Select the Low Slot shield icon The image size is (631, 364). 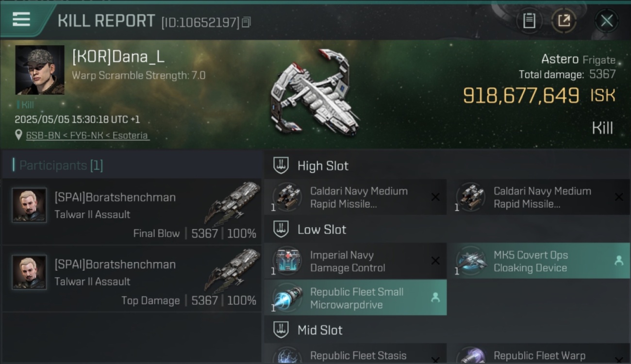point(281,229)
